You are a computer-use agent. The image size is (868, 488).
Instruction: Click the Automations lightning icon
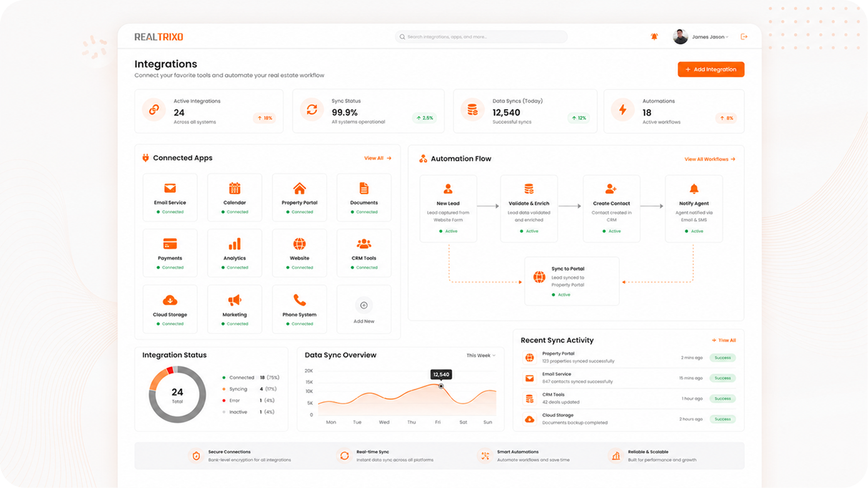(623, 110)
